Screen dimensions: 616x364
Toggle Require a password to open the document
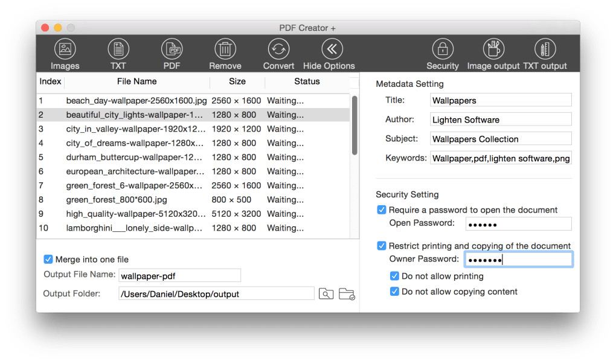coord(382,209)
